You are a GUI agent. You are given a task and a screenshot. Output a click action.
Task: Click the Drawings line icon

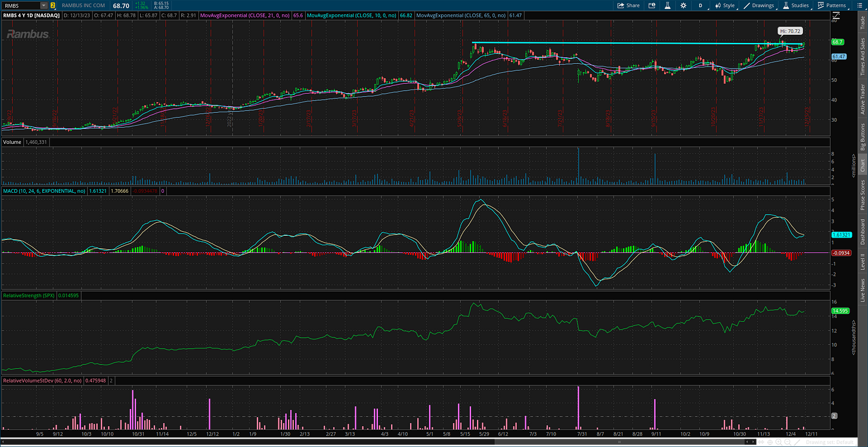click(746, 5)
